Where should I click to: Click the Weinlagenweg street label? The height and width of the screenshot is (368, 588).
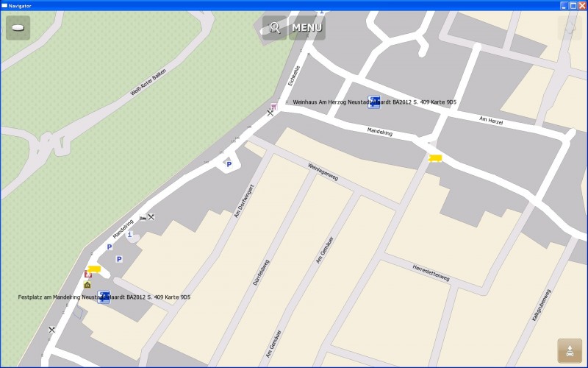tap(323, 171)
